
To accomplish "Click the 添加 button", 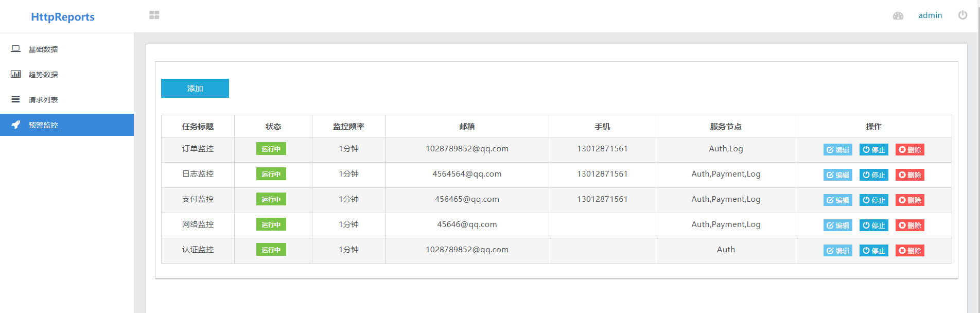I will pyautogui.click(x=195, y=88).
